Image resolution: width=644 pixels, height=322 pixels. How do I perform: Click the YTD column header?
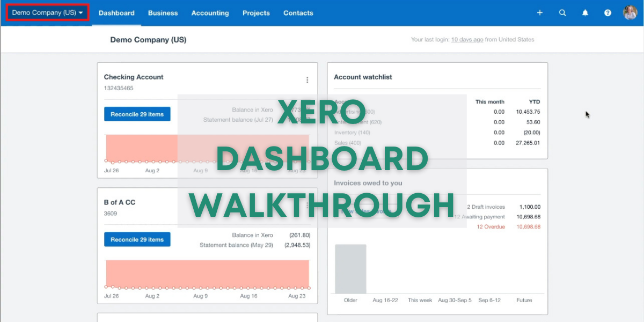pyautogui.click(x=534, y=101)
